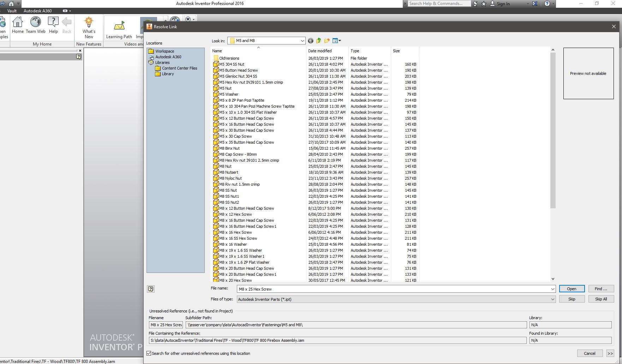Viewport: 622px width, 364px height.
Task: Click scrollbar up arrow in file list
Action: pyautogui.click(x=553, y=50)
